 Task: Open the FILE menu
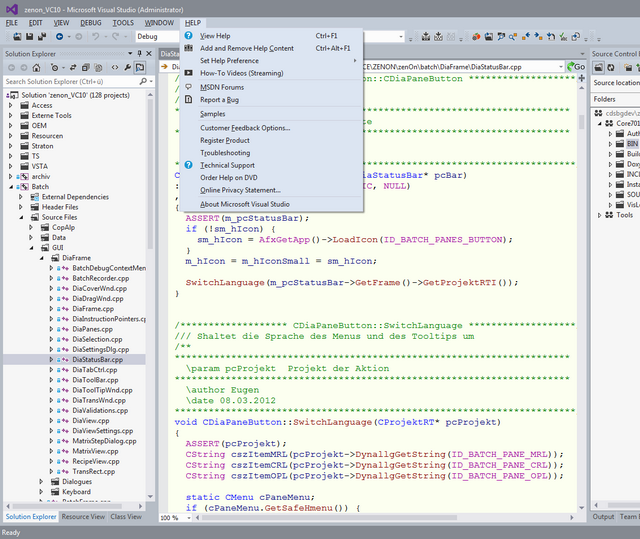coord(11,23)
